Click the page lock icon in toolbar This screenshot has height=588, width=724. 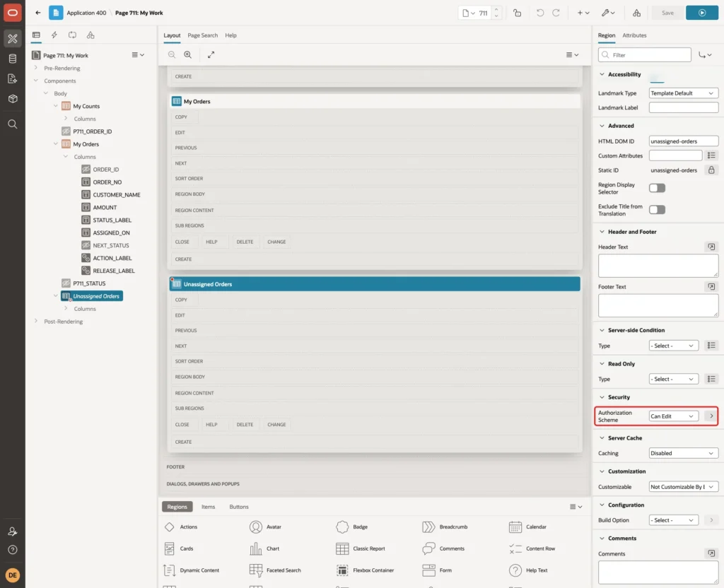517,13
